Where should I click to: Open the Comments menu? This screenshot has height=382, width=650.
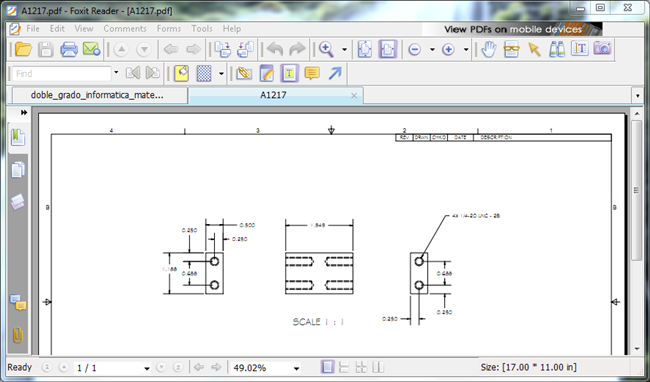point(125,29)
